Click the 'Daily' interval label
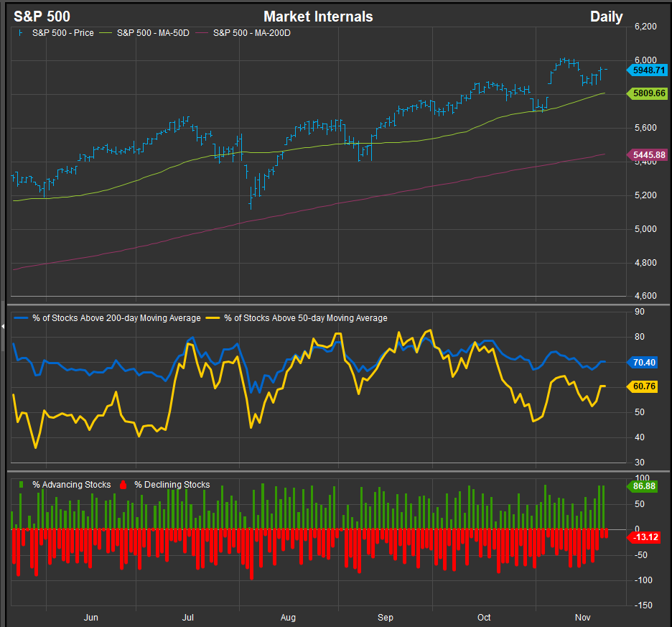Viewport: 672px width, 627px height. (607, 17)
